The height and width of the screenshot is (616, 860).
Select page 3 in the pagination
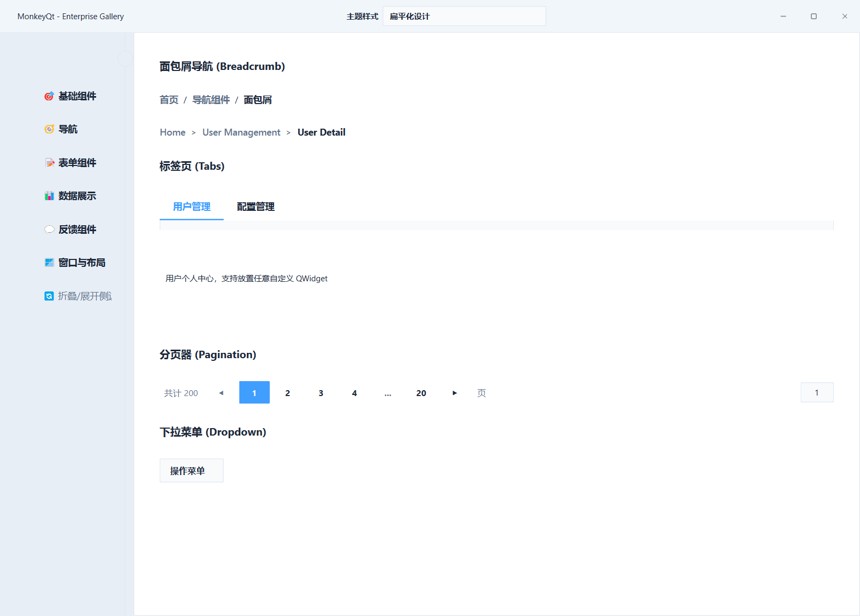[321, 392]
